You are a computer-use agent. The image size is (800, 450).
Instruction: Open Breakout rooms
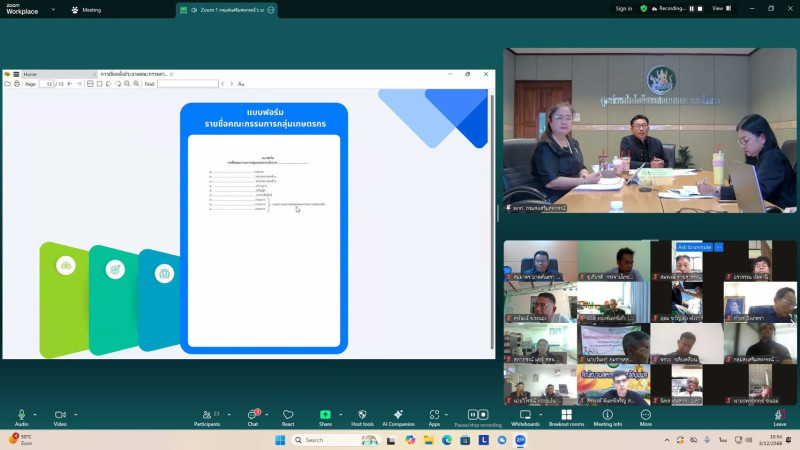pos(566,415)
